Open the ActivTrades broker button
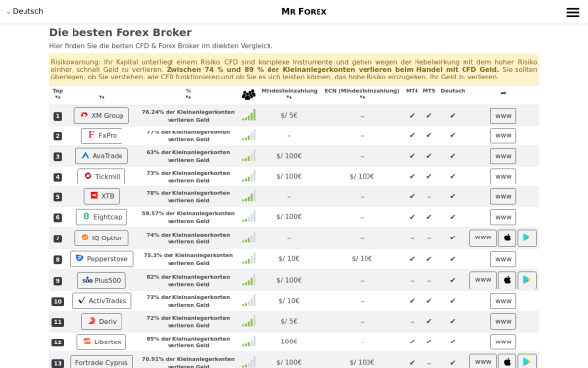The width and height of the screenshot is (588, 368). [102, 301]
